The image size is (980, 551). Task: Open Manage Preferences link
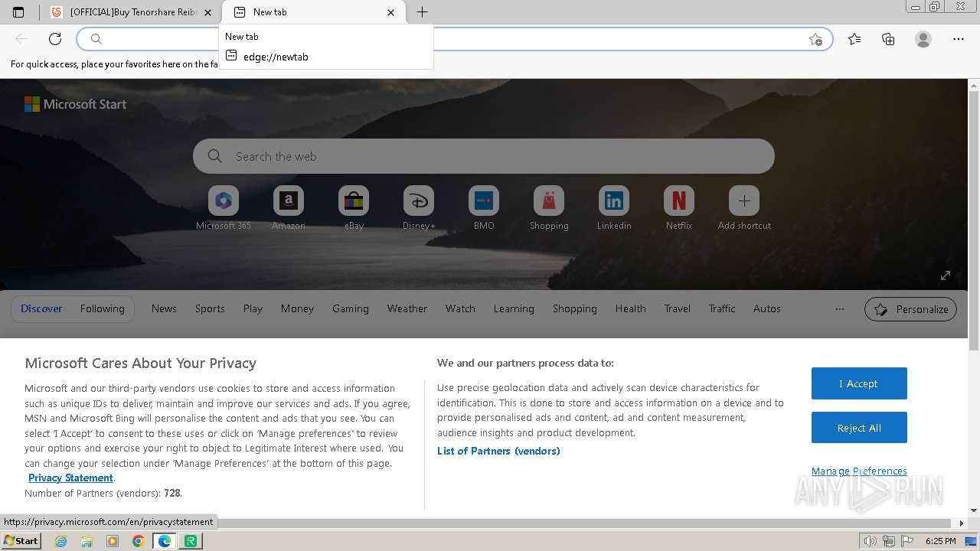point(859,471)
